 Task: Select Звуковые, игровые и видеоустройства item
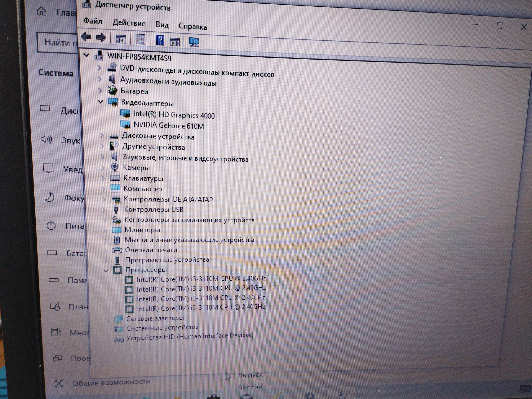coord(185,158)
